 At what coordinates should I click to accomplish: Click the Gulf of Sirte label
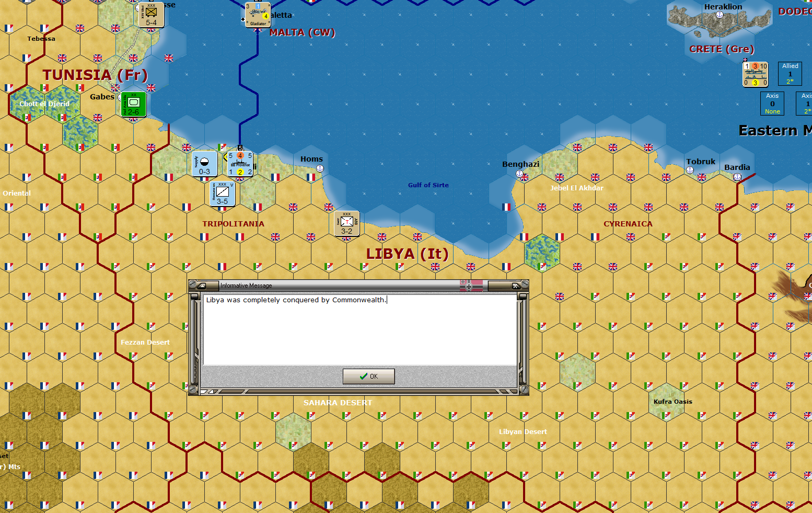point(428,185)
